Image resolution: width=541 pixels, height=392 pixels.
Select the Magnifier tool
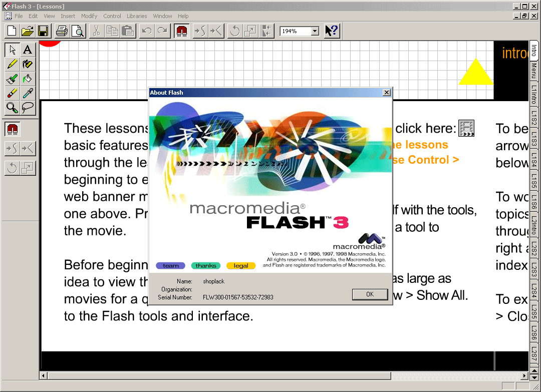tap(13, 108)
